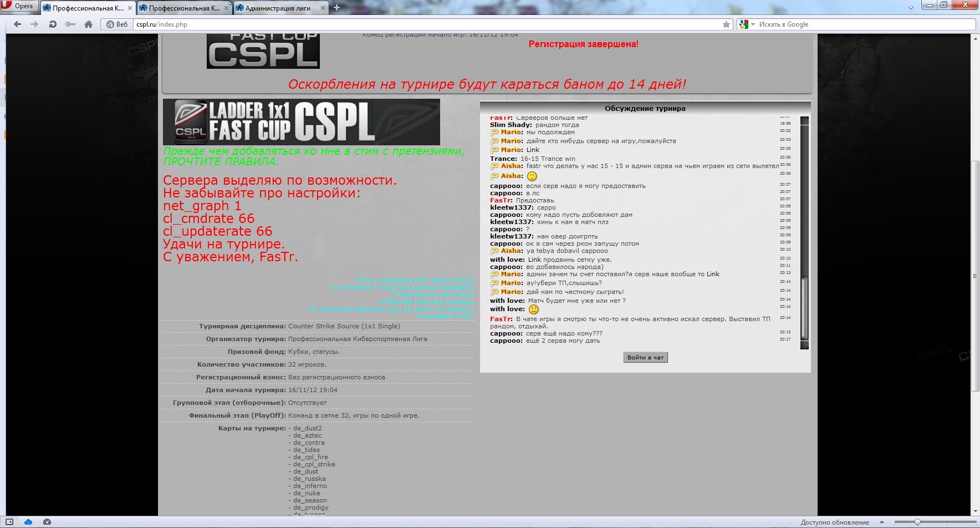Image resolution: width=980 pixels, height=528 pixels.
Task: Click the 16/11/12 19:04 start date value
Action: coord(313,390)
